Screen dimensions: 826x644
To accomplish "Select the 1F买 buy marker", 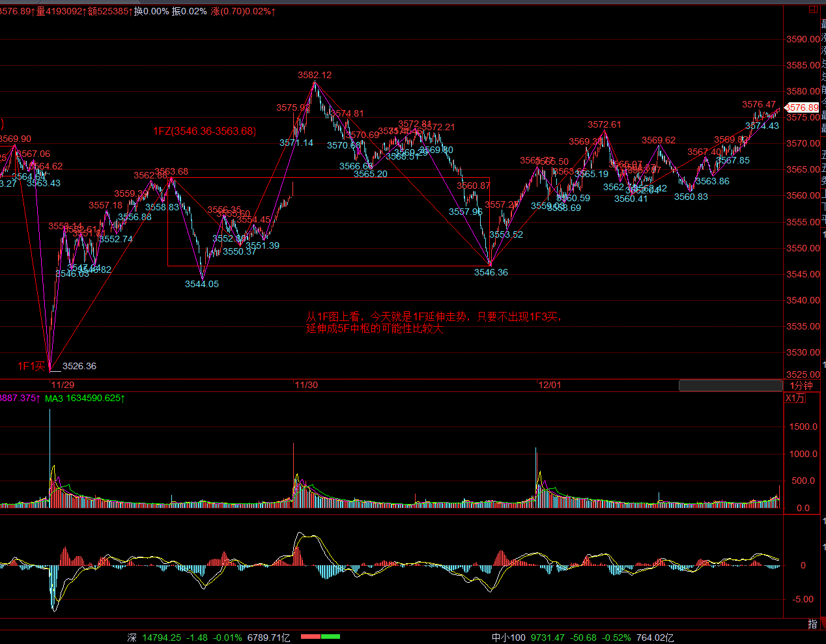I will click(x=31, y=366).
